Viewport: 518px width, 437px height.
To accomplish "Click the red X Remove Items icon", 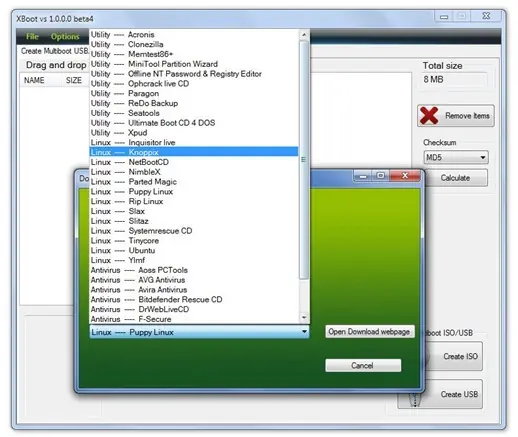I will (x=429, y=116).
